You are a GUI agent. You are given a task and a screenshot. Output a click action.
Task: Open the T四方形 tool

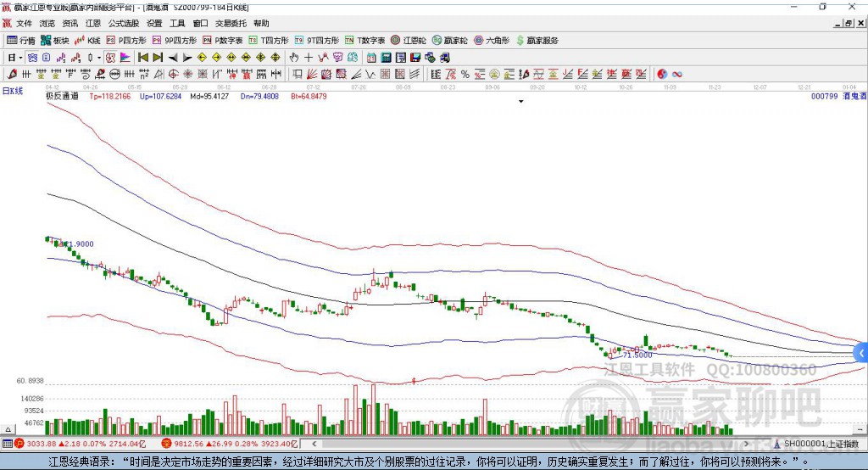click(x=269, y=41)
